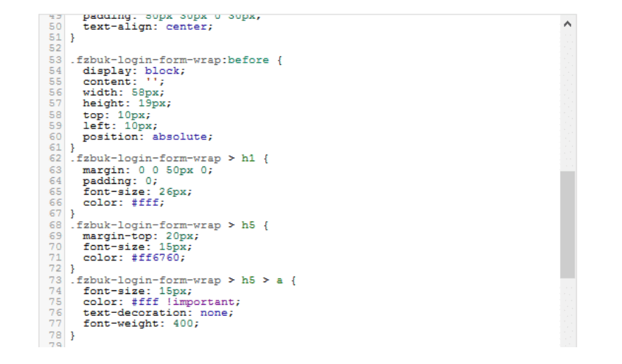Click the scroll up arrow button

tap(567, 24)
